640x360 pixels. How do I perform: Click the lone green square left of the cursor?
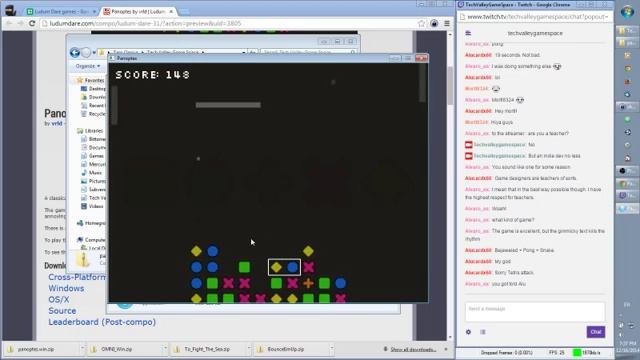point(244,267)
